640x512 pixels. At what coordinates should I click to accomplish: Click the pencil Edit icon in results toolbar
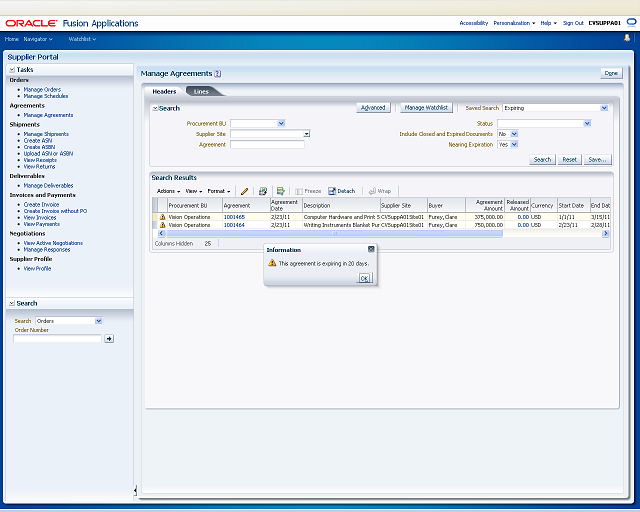pos(244,191)
